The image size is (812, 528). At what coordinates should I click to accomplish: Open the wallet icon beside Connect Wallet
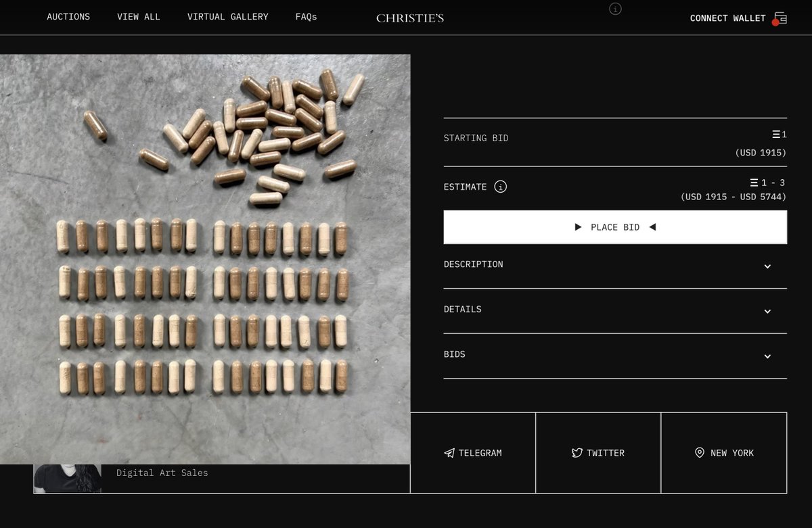780,18
